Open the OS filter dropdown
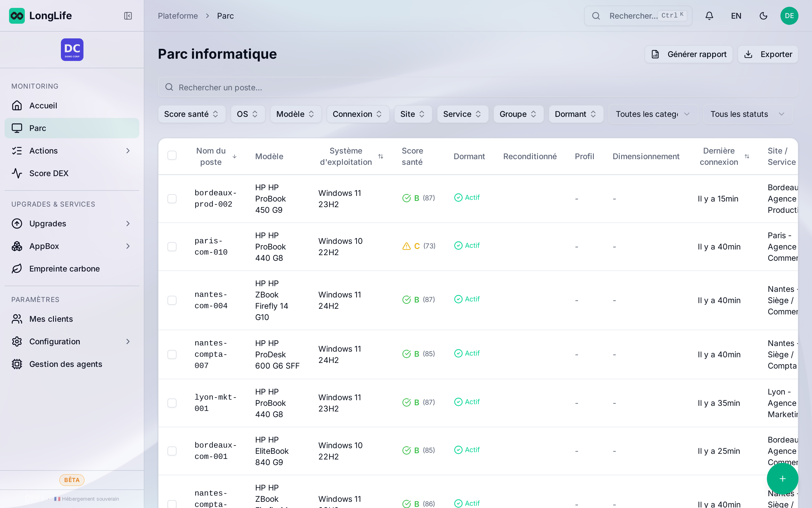The image size is (812, 508). 248,114
